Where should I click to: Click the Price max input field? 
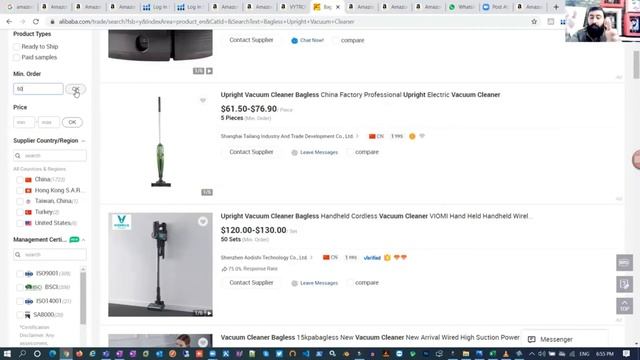(x=49, y=122)
